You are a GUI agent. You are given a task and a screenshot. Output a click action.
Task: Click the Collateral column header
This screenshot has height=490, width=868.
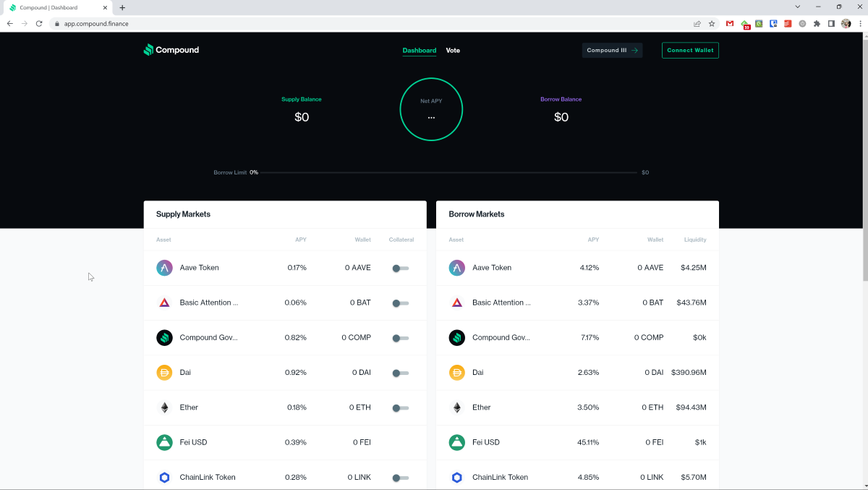click(x=401, y=240)
